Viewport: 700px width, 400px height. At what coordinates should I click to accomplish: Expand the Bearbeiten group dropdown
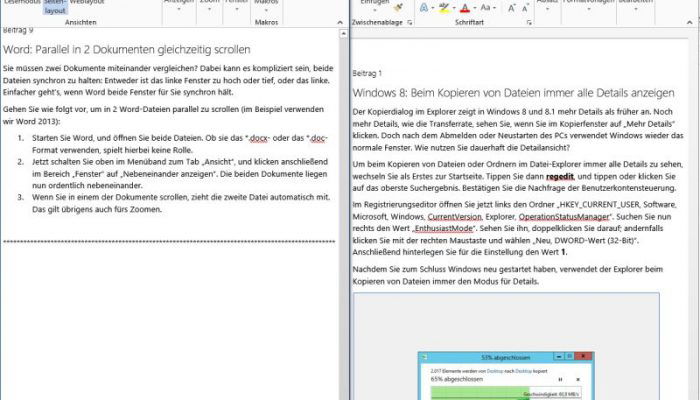pos(636,7)
